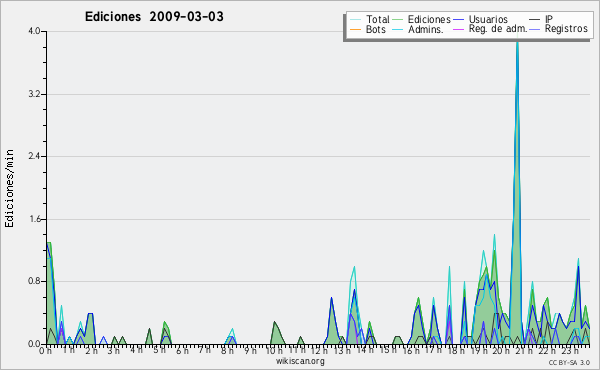
Task: Click the '10 h' x-axis label
Action: coord(274,351)
